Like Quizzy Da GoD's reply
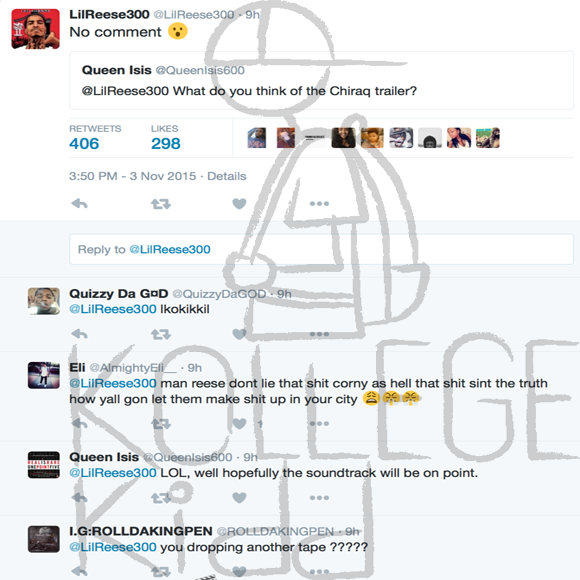 pyautogui.click(x=239, y=334)
